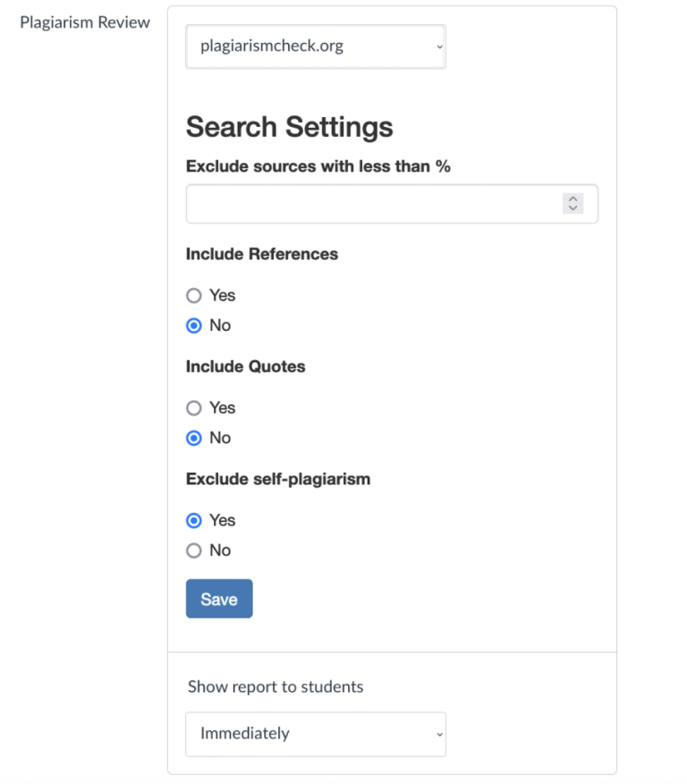Click the 'Search Settings' heading
Image resolution: width=687 pixels, height=784 pixels.
coord(288,127)
